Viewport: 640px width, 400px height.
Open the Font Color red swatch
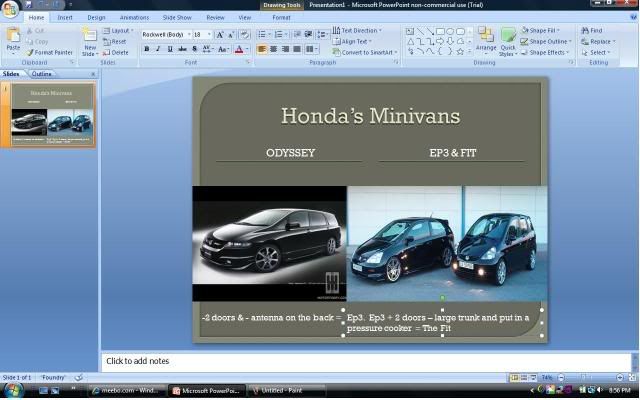point(239,49)
